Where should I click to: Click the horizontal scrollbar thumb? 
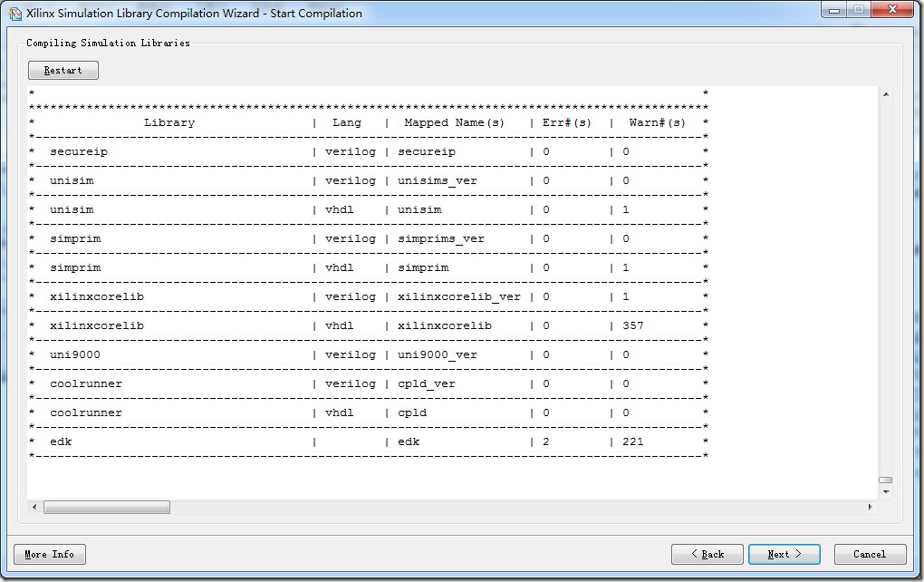[106, 508]
